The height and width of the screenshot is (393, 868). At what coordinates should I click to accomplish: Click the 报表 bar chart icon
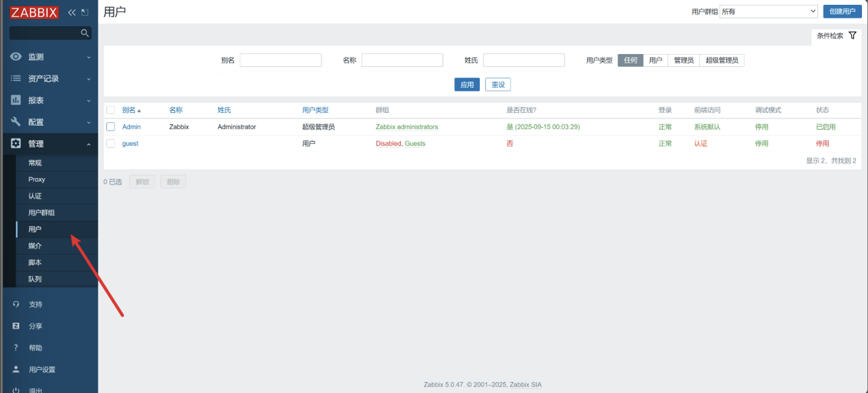16,100
